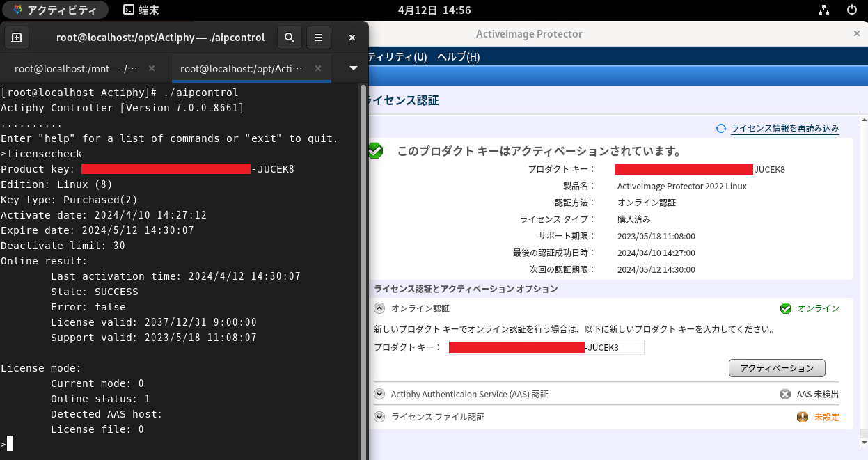This screenshot has width=868, height=460.
Task: Click the power icon in the top bar
Action: [851, 10]
